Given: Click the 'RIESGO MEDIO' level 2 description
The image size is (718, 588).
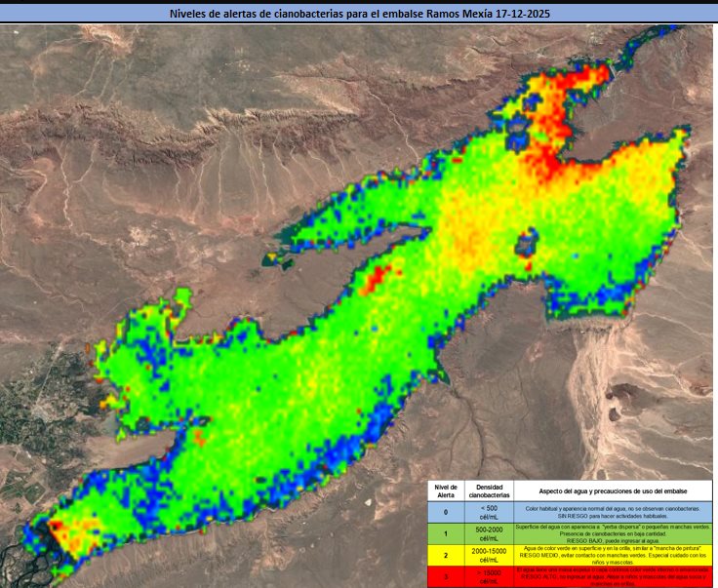Looking at the screenshot, I should pyautogui.click(x=613, y=556).
